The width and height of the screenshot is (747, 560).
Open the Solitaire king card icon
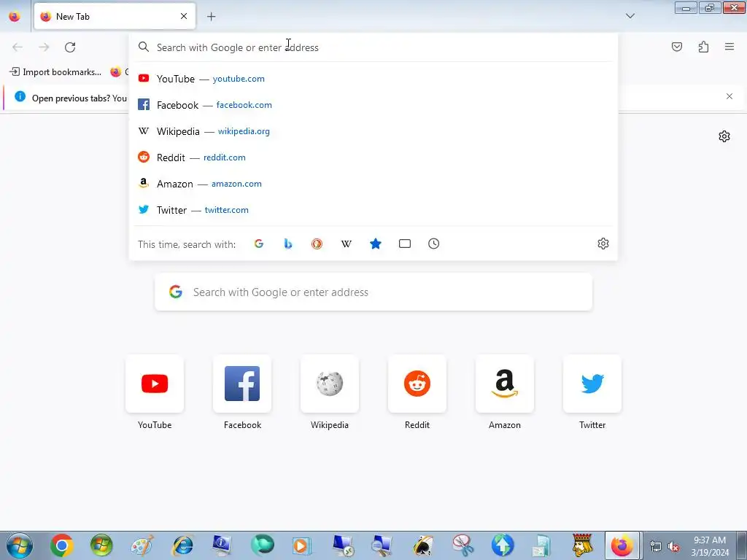pyautogui.click(x=582, y=545)
